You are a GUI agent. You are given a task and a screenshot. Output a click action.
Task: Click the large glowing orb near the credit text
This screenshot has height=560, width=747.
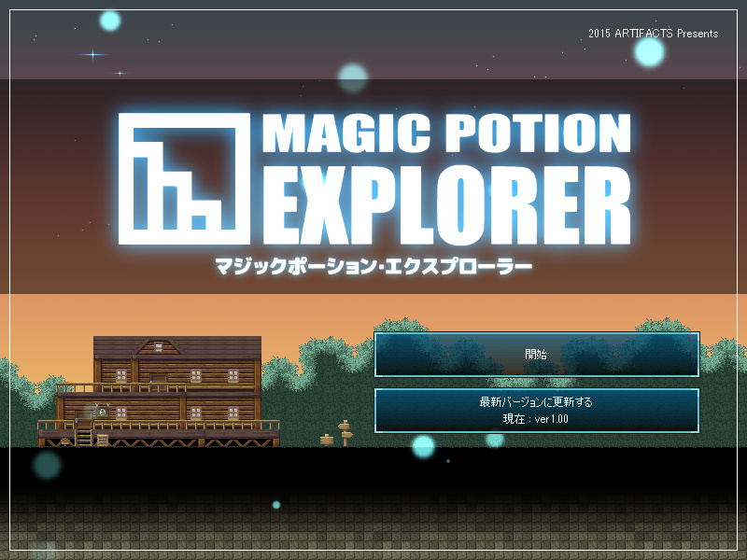click(649, 52)
